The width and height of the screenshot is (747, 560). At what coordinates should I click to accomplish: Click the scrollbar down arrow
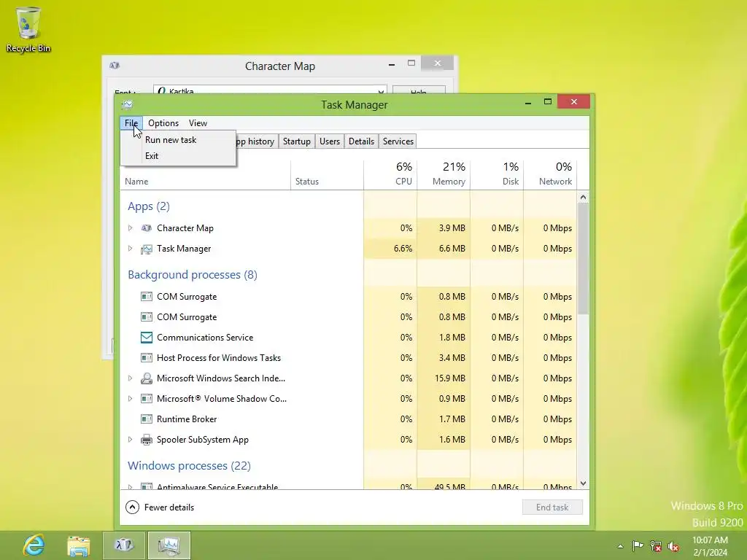tap(583, 483)
